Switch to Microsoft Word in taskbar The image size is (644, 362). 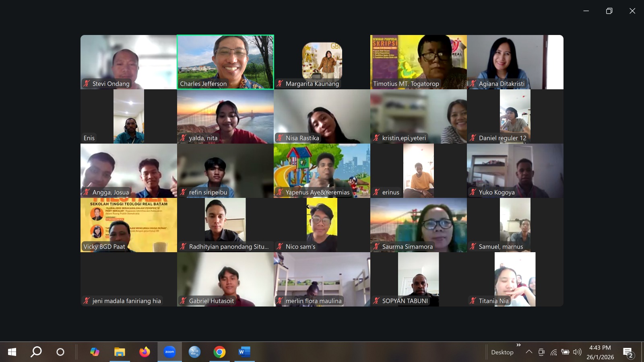point(244,352)
